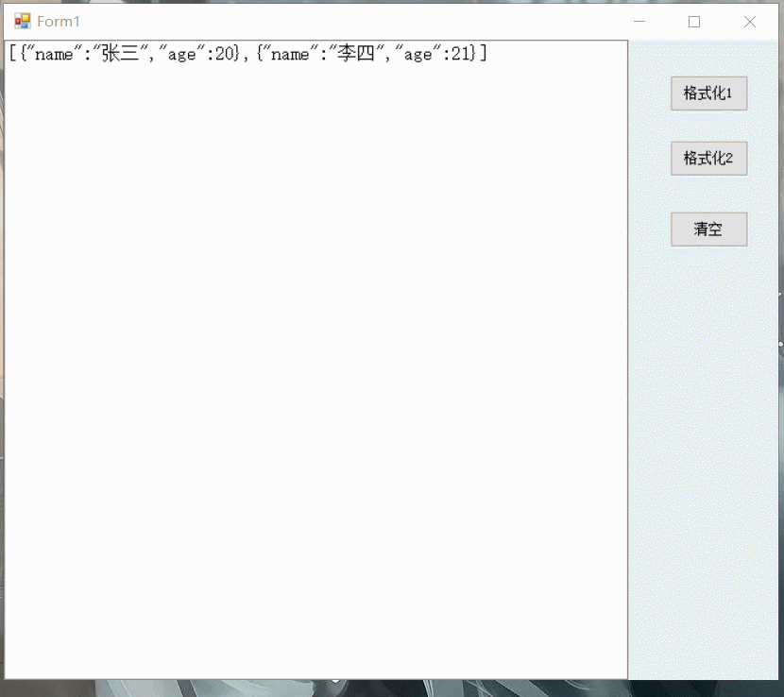The height and width of the screenshot is (697, 784).
Task: Close the Form1 window
Action: [750, 22]
